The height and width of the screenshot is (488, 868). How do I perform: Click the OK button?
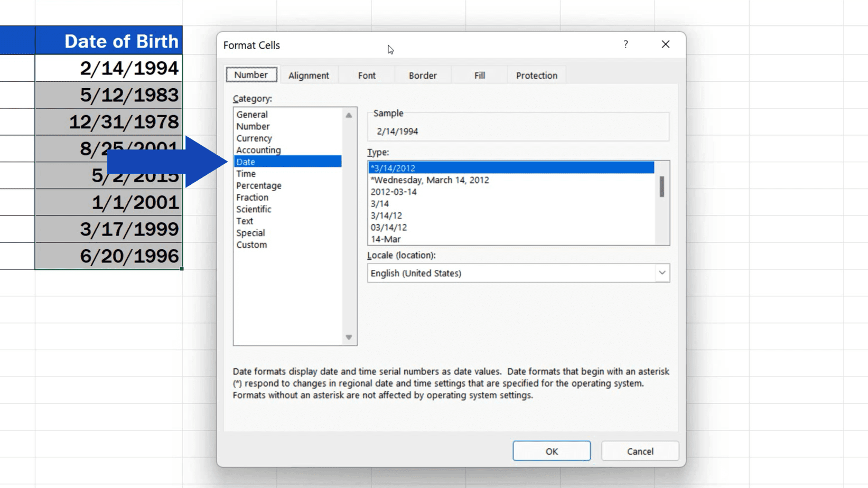click(551, 451)
